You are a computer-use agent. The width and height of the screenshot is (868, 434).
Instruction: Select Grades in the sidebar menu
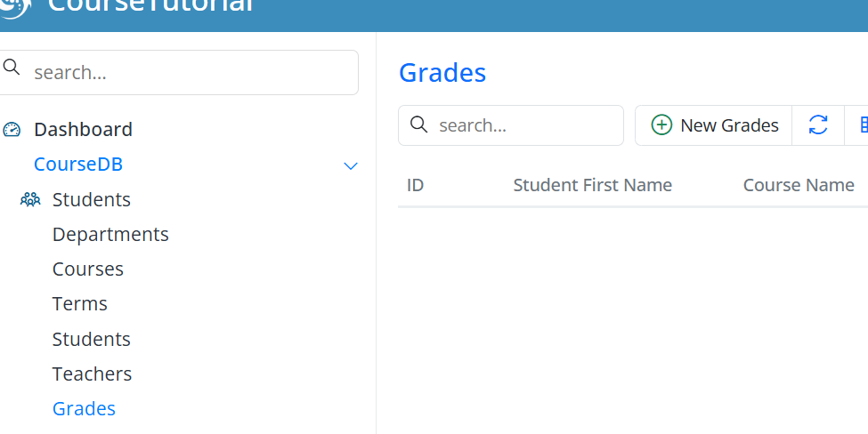point(85,409)
